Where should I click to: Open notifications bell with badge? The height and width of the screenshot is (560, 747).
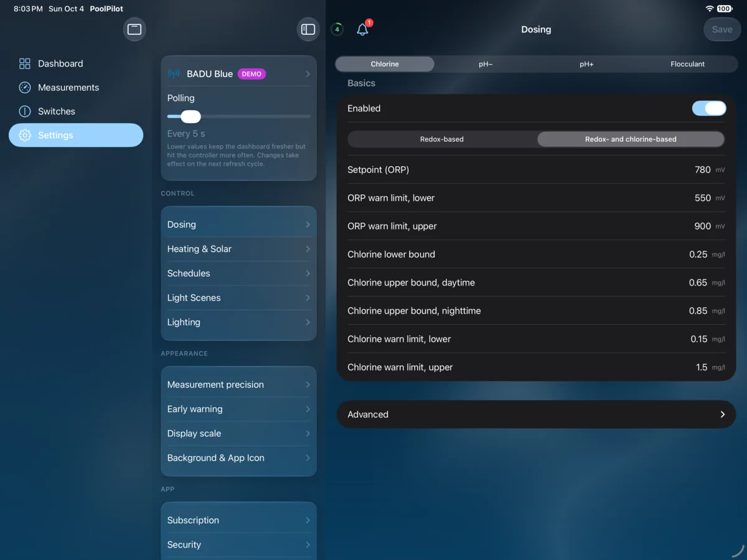(363, 29)
